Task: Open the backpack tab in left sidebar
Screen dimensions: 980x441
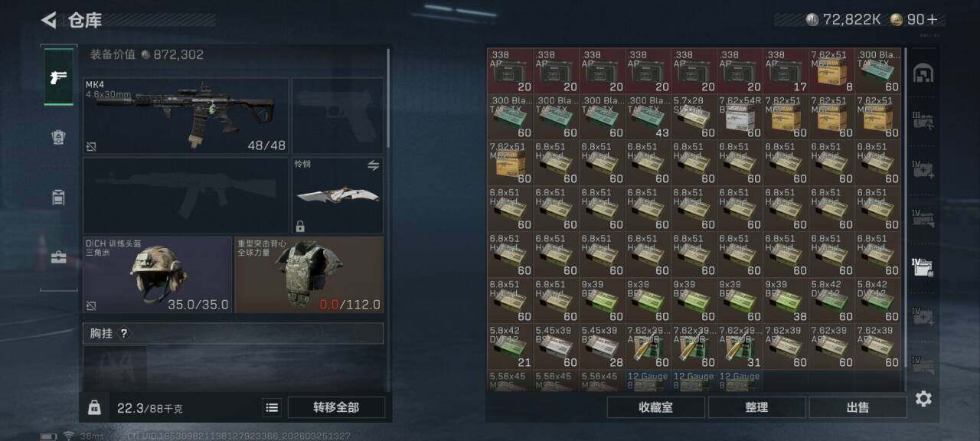Action: pyautogui.click(x=59, y=136)
